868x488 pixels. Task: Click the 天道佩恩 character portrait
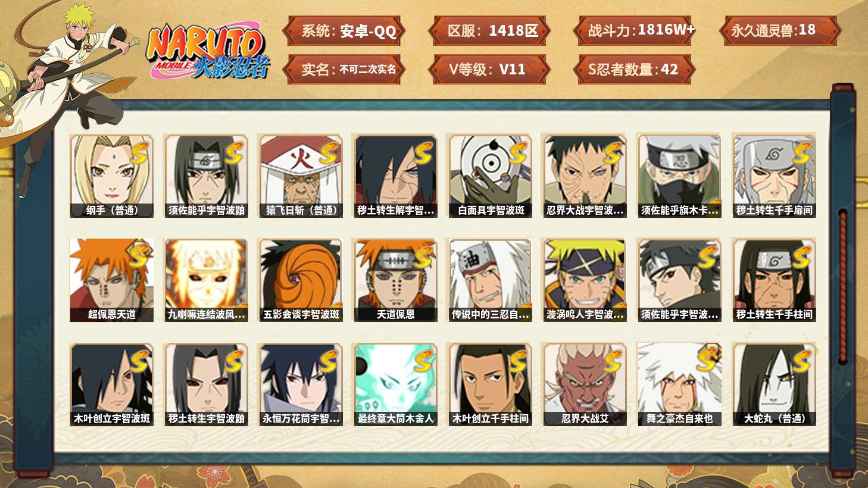click(395, 280)
